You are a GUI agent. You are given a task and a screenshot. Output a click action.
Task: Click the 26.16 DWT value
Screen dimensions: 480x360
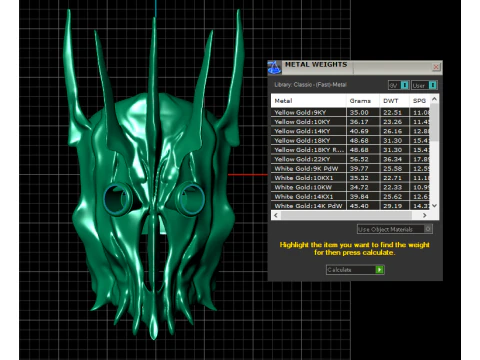(x=393, y=131)
